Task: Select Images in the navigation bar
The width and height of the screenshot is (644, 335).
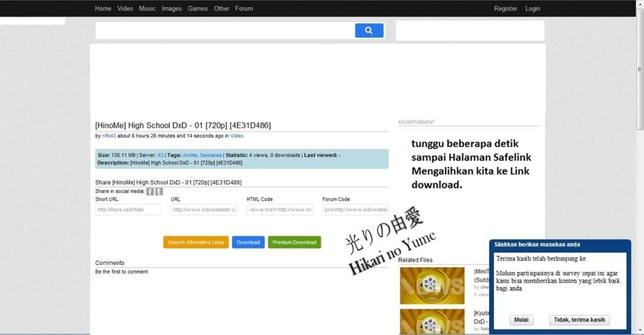Action: point(171,9)
